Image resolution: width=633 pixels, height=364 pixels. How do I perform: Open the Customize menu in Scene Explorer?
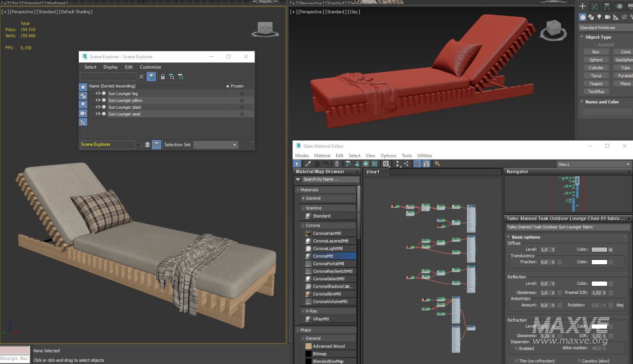(150, 67)
